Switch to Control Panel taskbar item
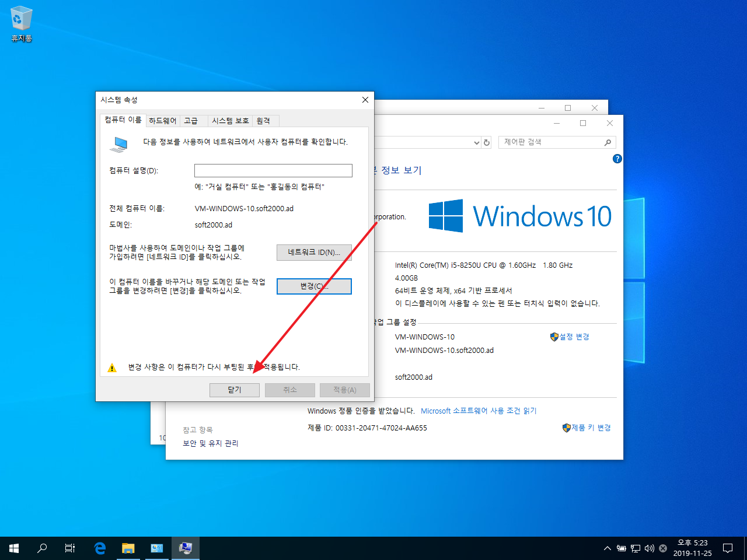Screen dimensions: 747x560 coord(156,548)
